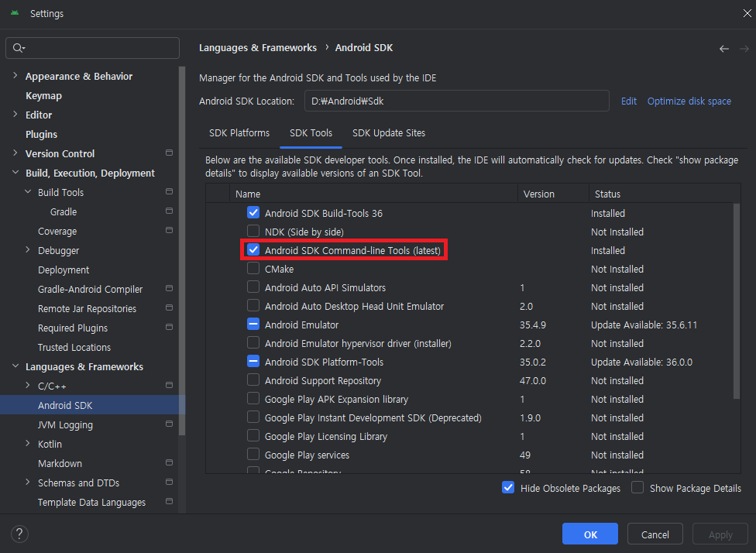Click the settings tree scrollbar
The width and height of the screenshot is (756, 553).
pyautogui.click(x=182, y=251)
